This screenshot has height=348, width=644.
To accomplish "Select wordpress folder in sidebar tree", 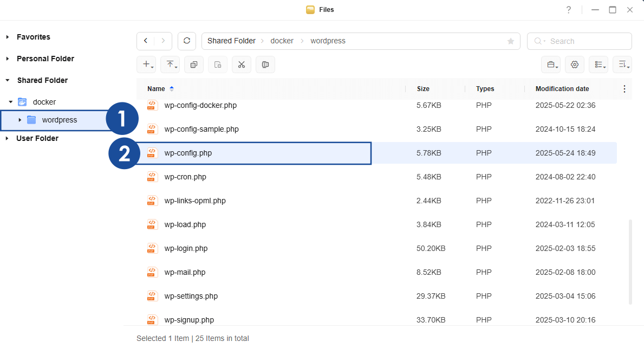I will tap(60, 120).
